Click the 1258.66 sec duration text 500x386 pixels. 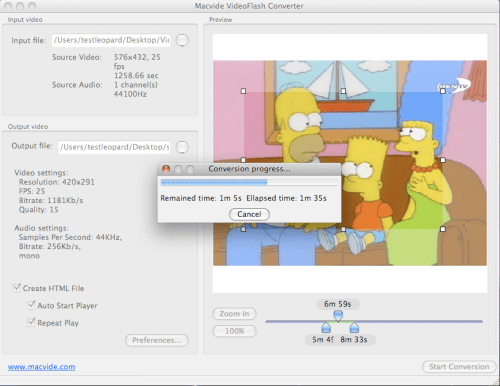(x=136, y=76)
